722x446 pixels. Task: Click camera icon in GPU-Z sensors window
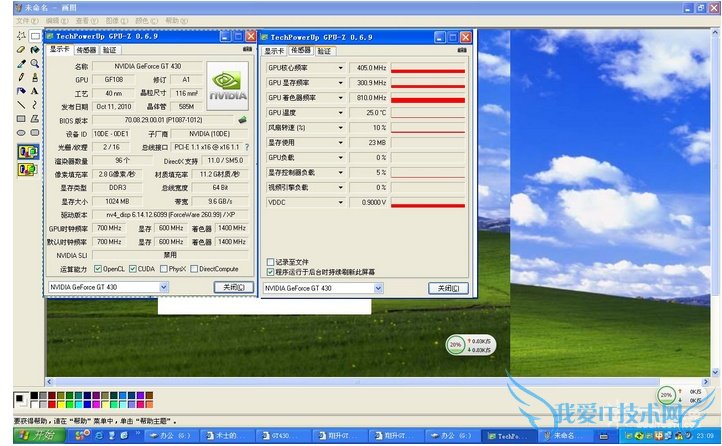coord(462,50)
